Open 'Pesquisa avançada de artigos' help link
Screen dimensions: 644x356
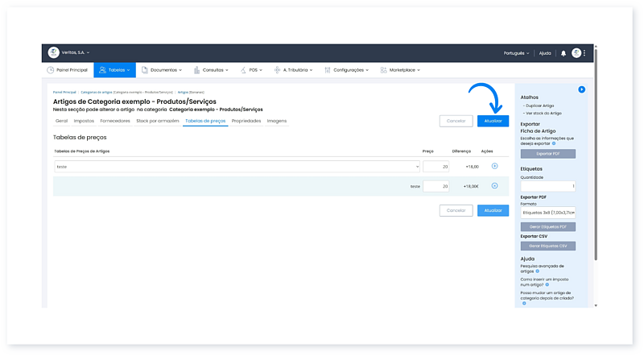click(542, 268)
